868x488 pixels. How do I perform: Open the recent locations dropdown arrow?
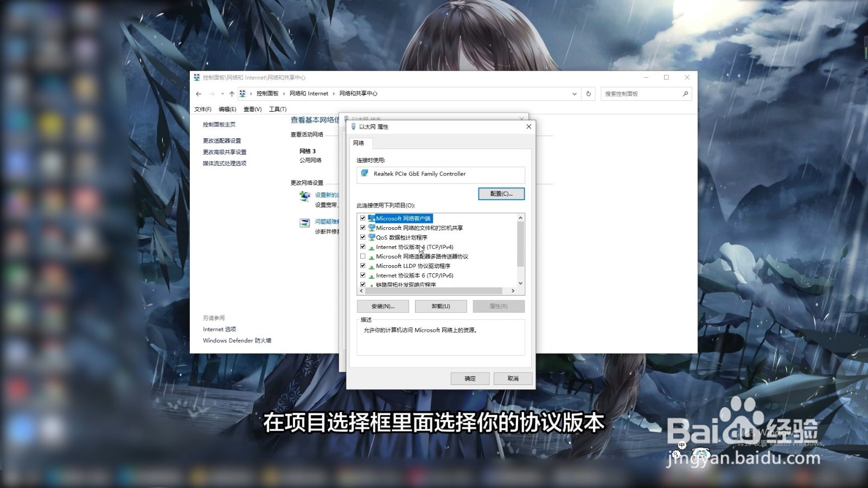pyautogui.click(x=222, y=94)
